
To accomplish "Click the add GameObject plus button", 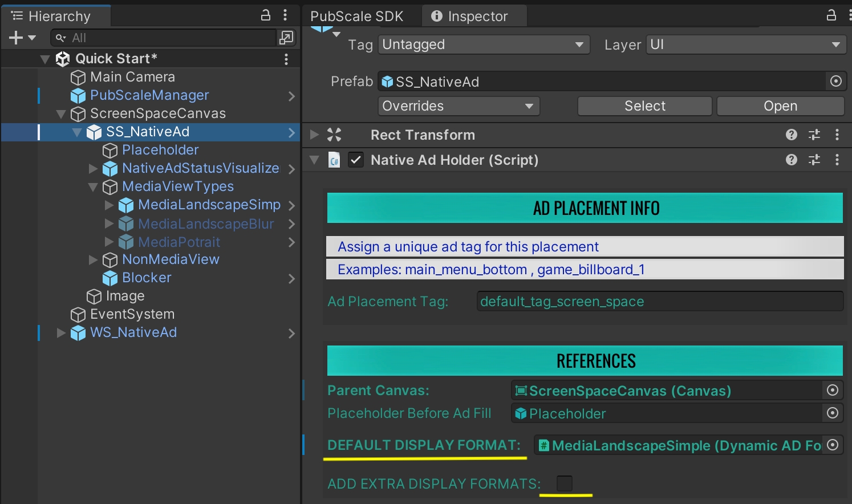I will coord(16,38).
